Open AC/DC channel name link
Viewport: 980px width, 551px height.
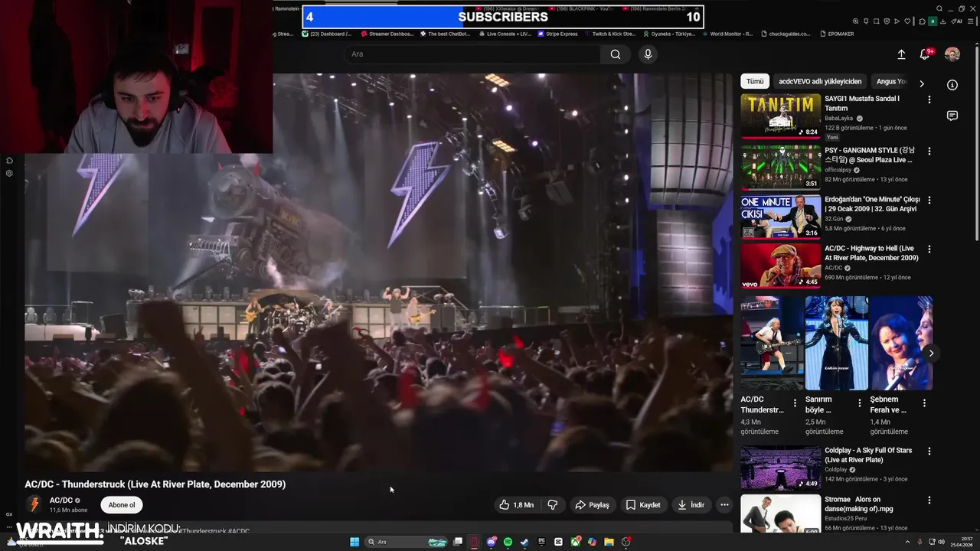coord(61,500)
